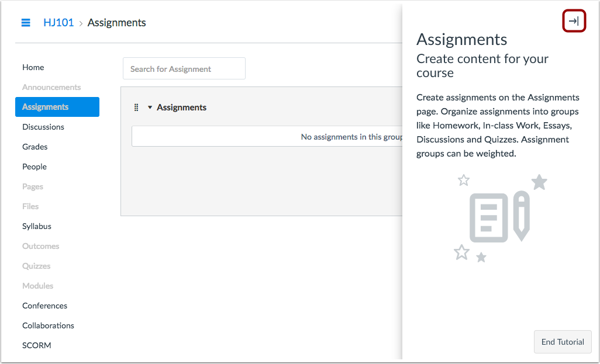Viewport: 600px width, 364px height.
Task: Open the People page
Action: point(35,167)
